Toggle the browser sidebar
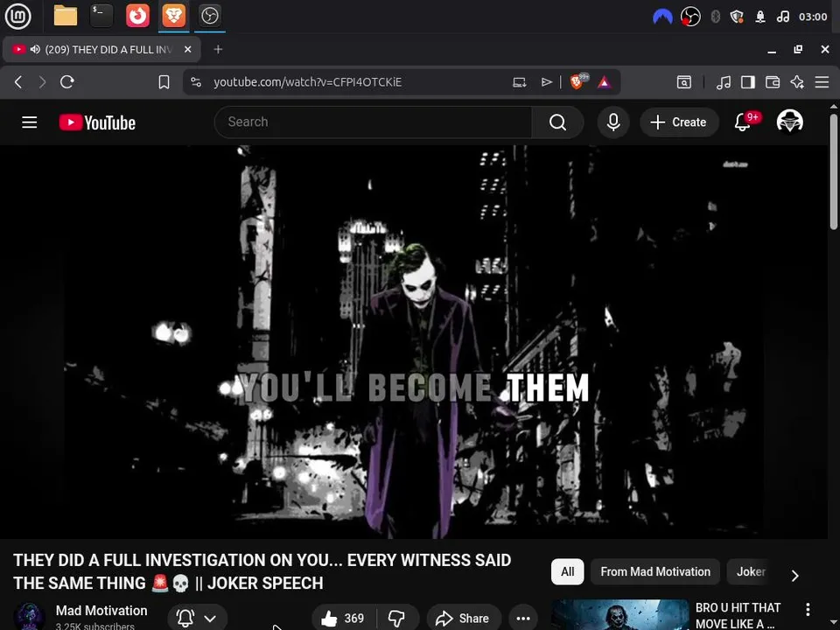 (x=748, y=82)
